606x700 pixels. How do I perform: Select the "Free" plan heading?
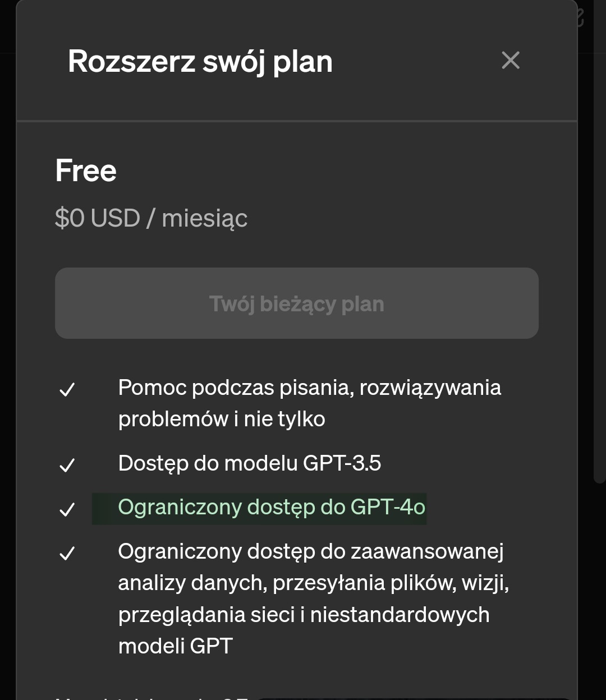click(x=86, y=171)
